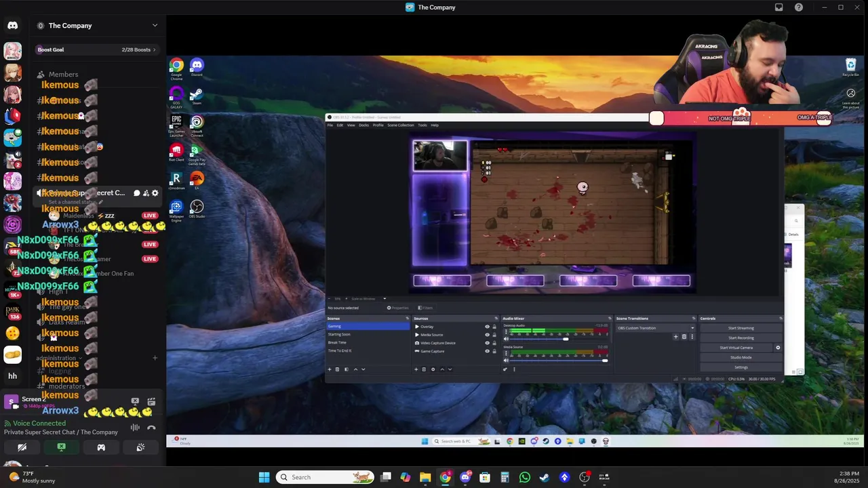Expand The Company server dropdown
This screenshot has width=868, height=488.
pos(155,26)
